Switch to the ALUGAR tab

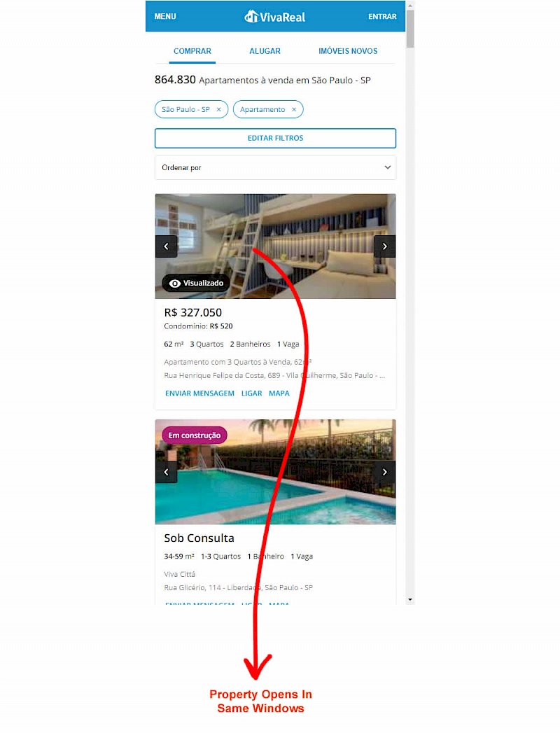tap(265, 51)
